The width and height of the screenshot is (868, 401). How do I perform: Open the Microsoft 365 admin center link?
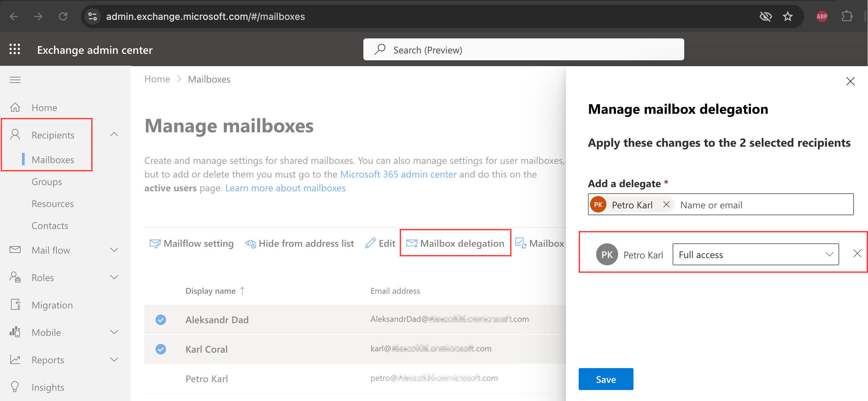point(398,174)
